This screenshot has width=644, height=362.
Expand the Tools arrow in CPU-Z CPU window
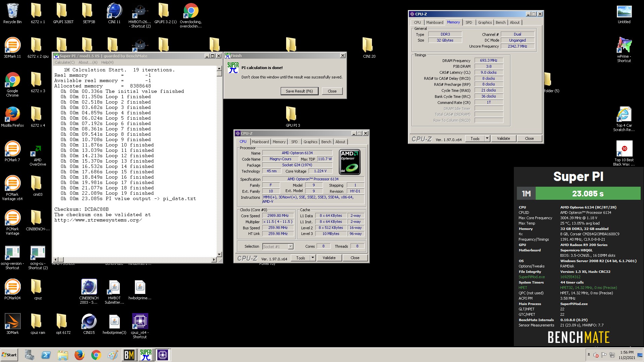coord(313,258)
